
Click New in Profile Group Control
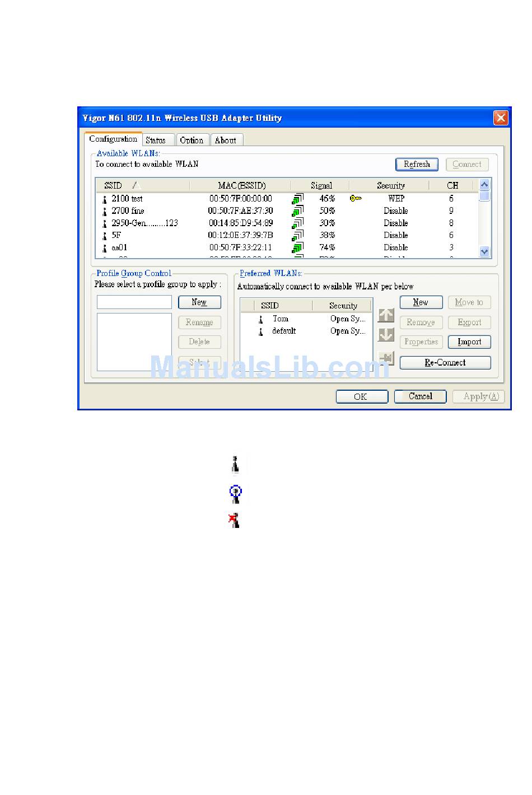pos(199,302)
